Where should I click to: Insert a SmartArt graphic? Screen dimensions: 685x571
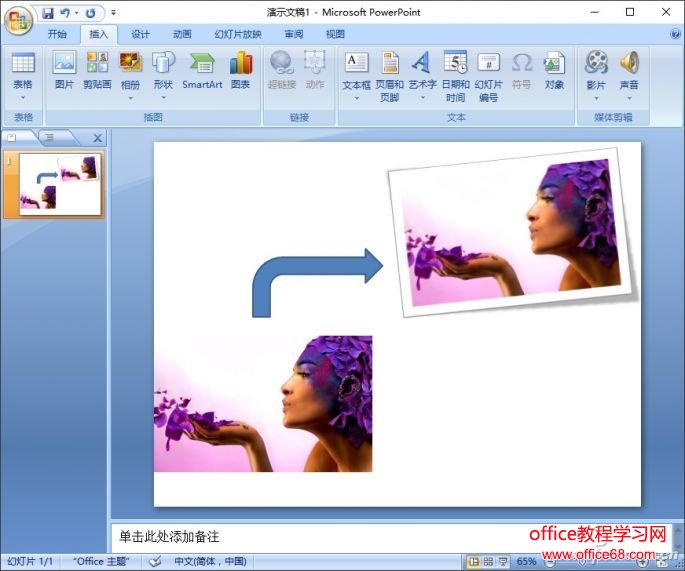pyautogui.click(x=202, y=70)
